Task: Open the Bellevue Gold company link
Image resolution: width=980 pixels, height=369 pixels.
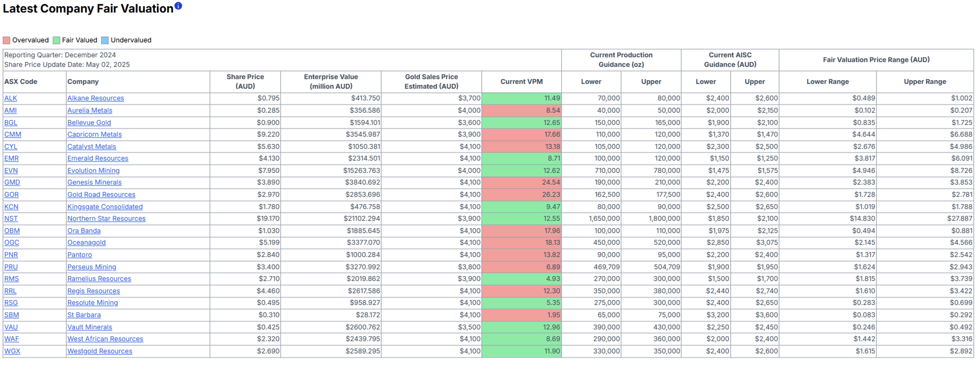Action: [89, 123]
